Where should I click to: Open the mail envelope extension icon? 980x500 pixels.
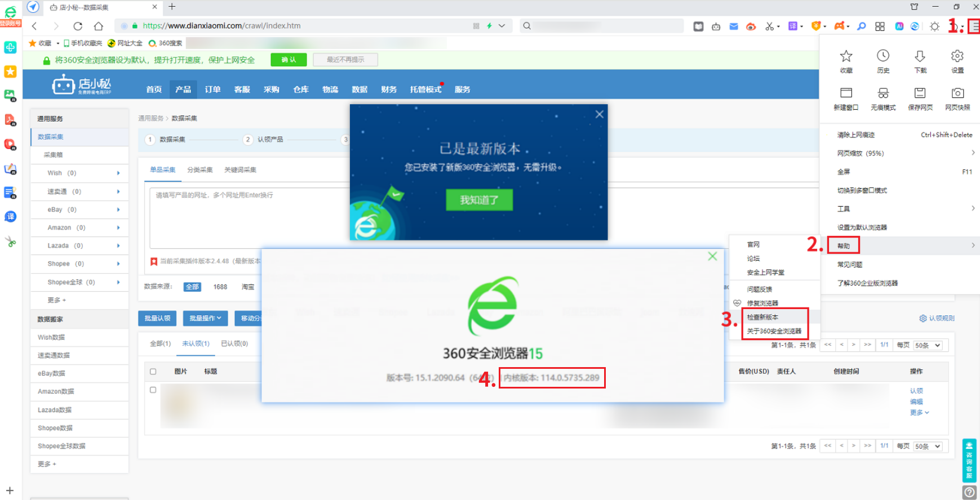(734, 26)
